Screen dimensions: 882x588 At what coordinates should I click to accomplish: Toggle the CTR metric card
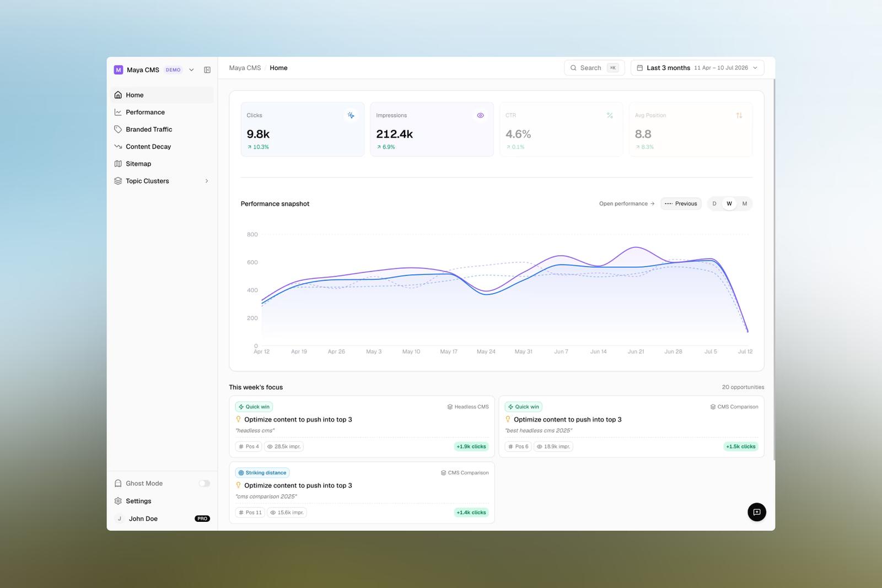click(561, 129)
